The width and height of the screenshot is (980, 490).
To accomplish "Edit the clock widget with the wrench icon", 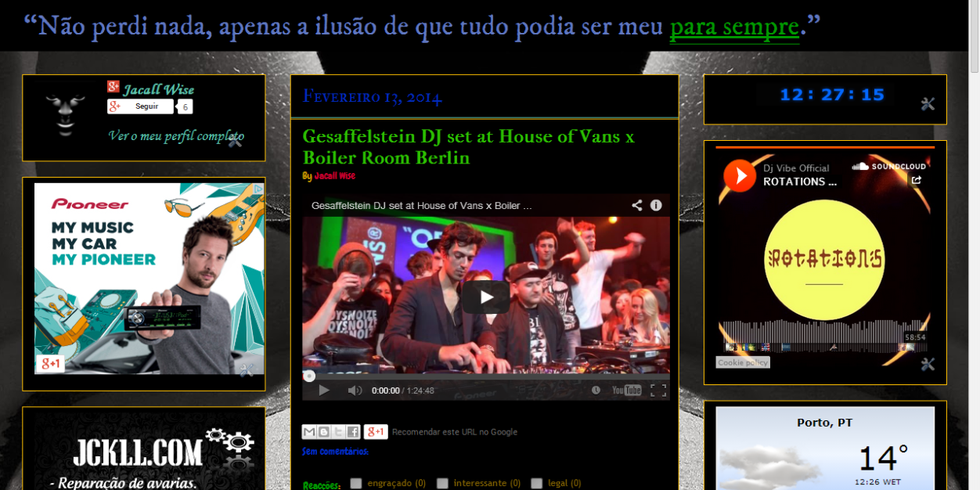I will (928, 104).
